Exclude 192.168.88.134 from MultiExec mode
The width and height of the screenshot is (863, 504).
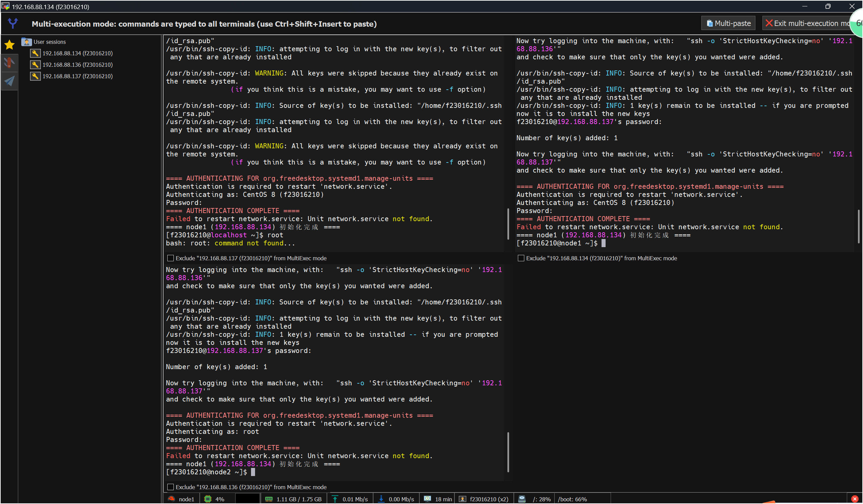tap(521, 258)
